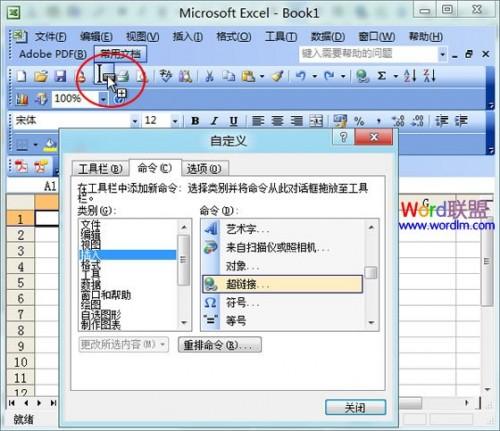The height and width of the screenshot is (431, 500).
Task: Expand the Undo history dropdown arrow
Action: [x=314, y=76]
